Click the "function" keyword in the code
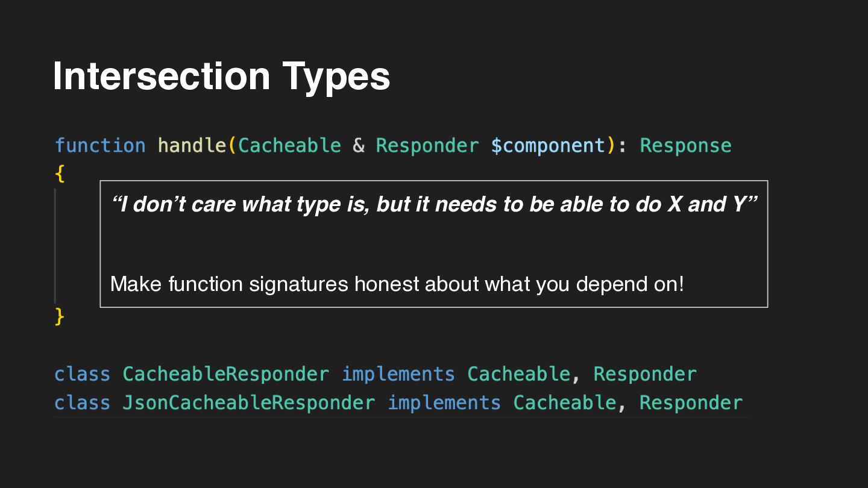The image size is (868, 488). (100, 146)
